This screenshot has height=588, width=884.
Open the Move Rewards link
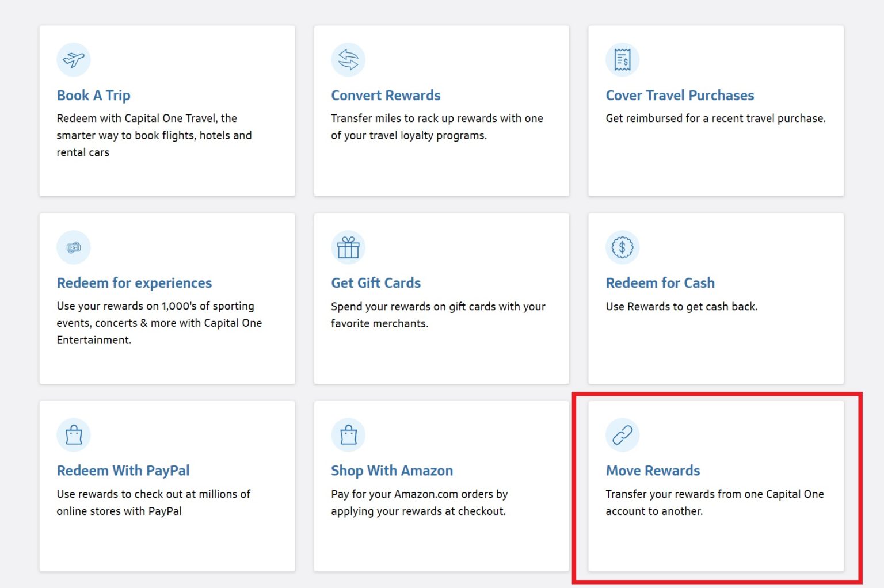click(653, 471)
